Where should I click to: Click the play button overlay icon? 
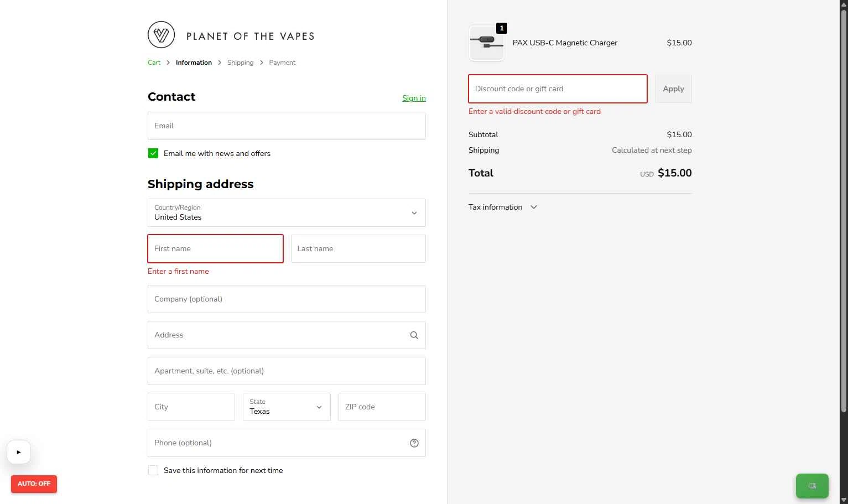[x=19, y=452]
